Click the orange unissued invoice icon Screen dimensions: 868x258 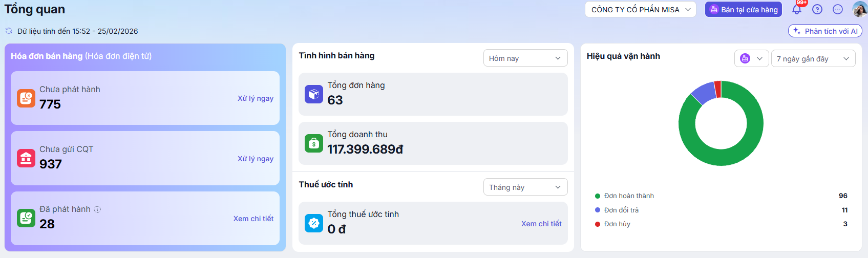[x=26, y=98]
